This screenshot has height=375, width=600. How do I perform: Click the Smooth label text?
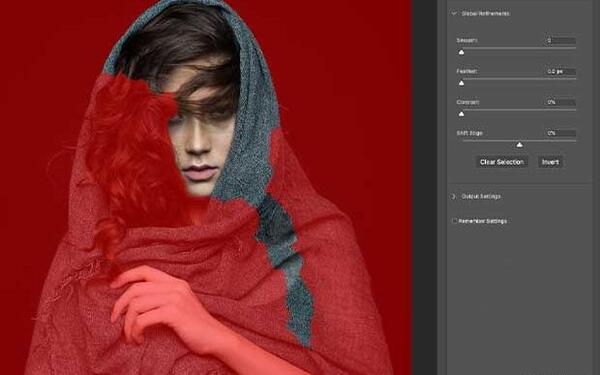(467, 40)
